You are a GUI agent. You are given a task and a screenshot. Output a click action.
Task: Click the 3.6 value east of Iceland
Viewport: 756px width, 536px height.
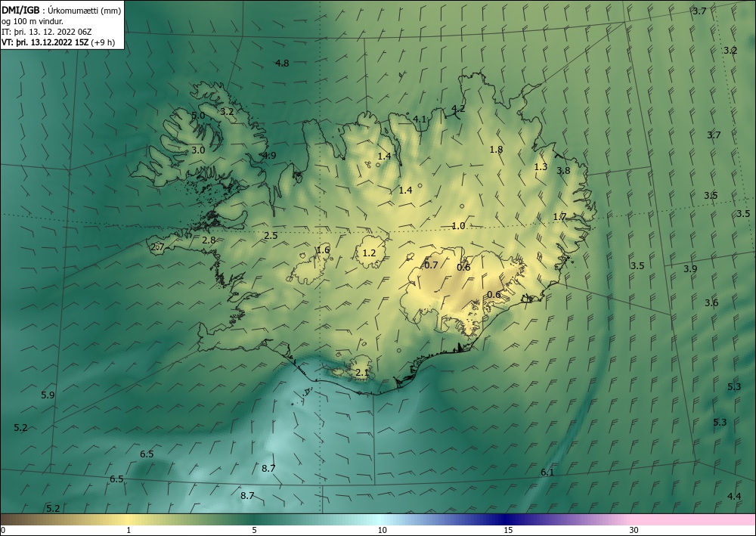pos(711,302)
